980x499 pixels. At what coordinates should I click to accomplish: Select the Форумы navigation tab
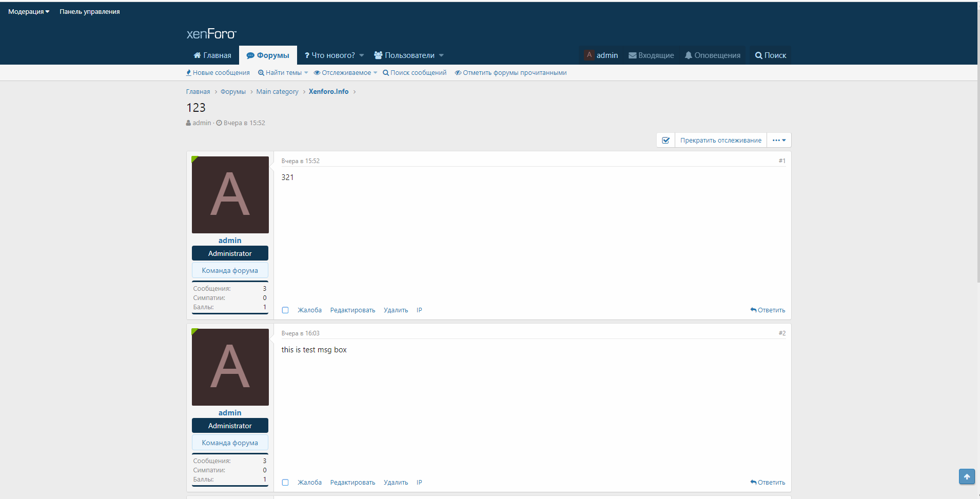(268, 55)
